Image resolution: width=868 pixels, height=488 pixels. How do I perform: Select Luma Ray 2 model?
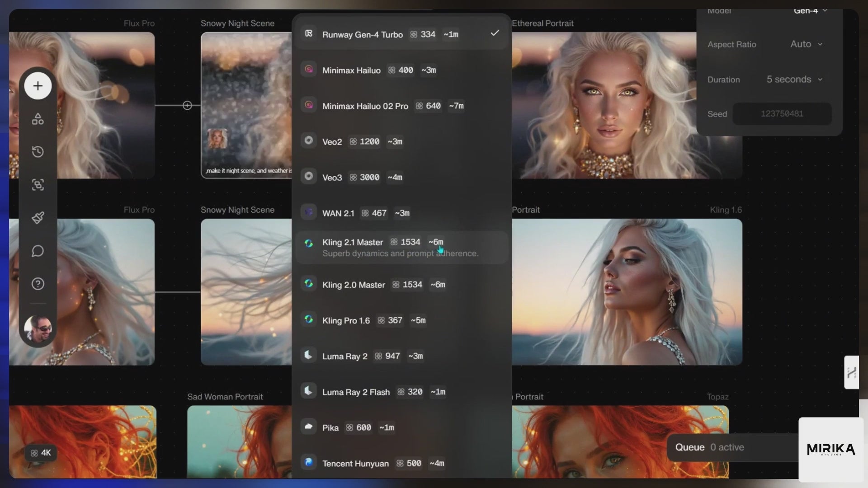click(x=401, y=356)
